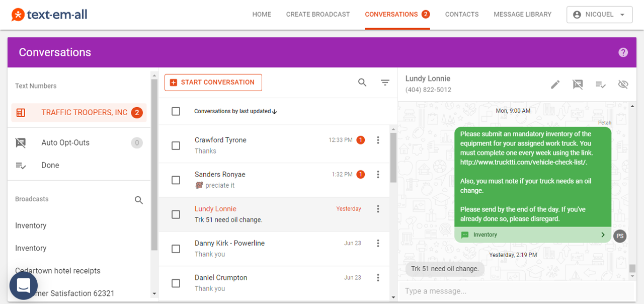The image size is (644, 304).
Task: Click the pencil edit contact icon
Action: [555, 85]
